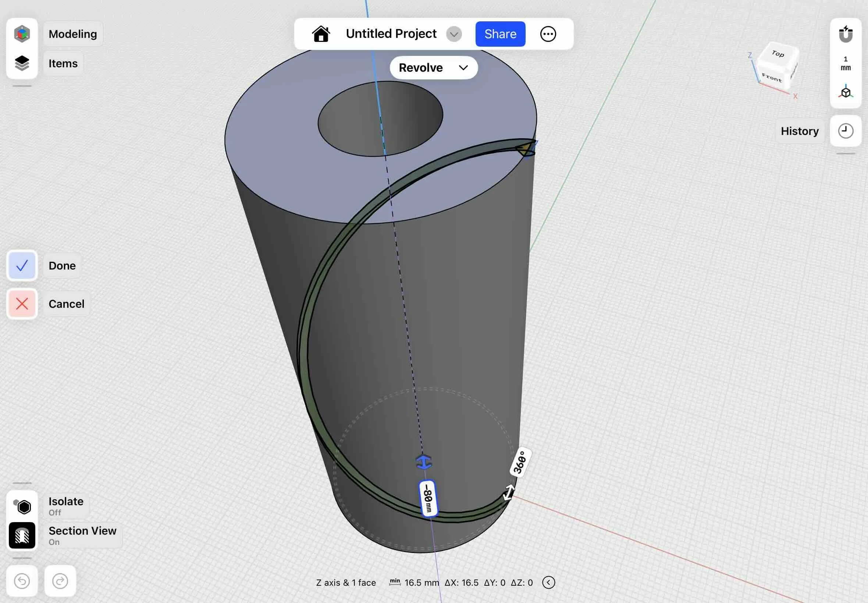Click the home icon
Image resolution: width=868 pixels, height=603 pixels.
tap(321, 34)
